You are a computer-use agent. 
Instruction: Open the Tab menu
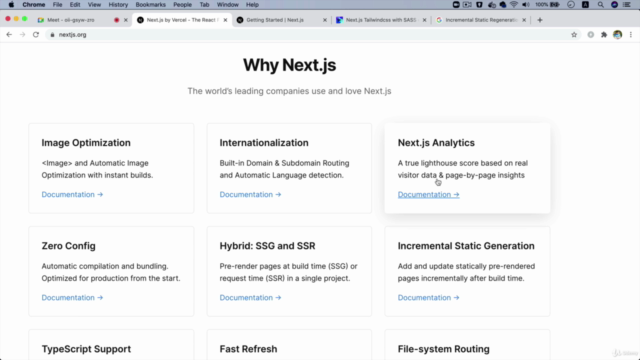pos(204,4)
